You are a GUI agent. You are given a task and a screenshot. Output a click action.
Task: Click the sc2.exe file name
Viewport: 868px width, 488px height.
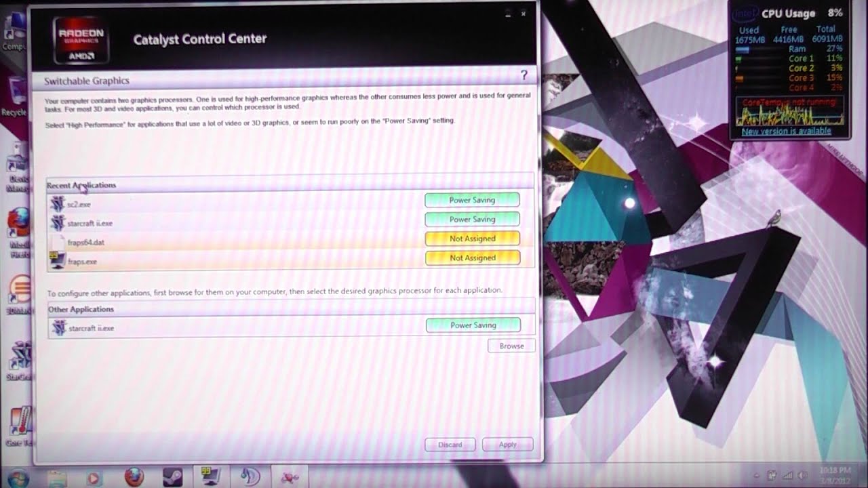click(79, 204)
